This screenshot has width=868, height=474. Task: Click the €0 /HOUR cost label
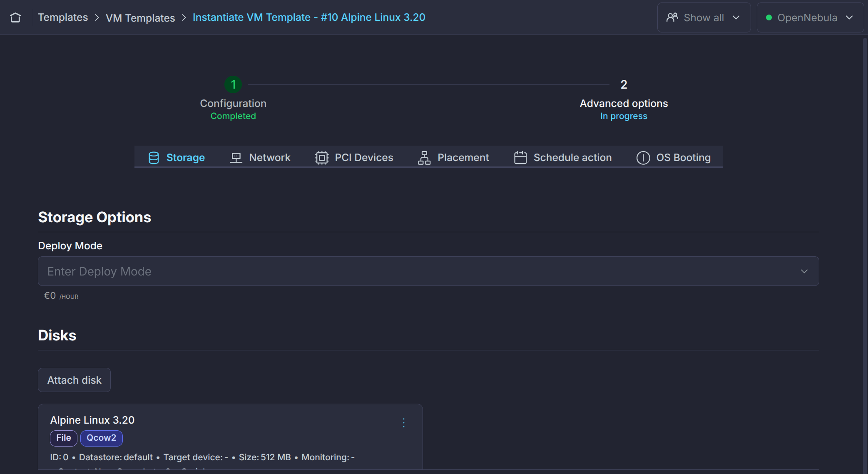61,296
